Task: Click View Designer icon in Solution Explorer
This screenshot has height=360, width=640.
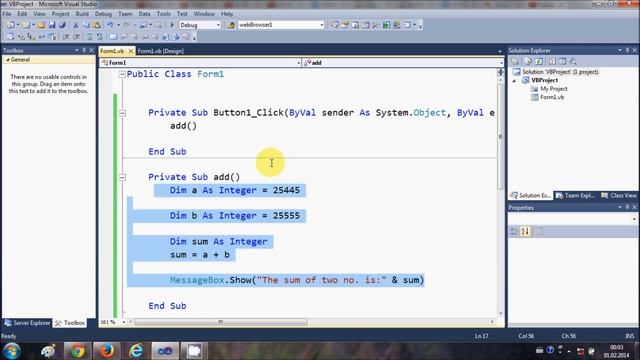Action: click(x=562, y=61)
